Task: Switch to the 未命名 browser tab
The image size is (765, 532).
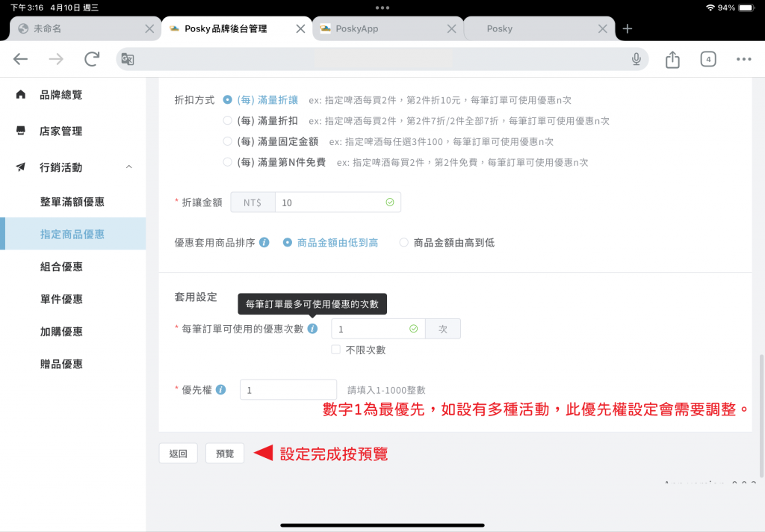Action: 85,29
